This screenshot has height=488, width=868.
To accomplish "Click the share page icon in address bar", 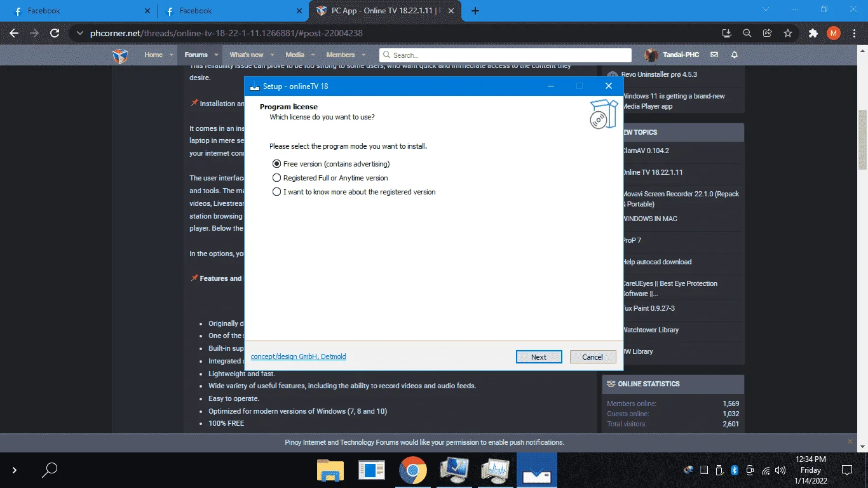I will 768,33.
